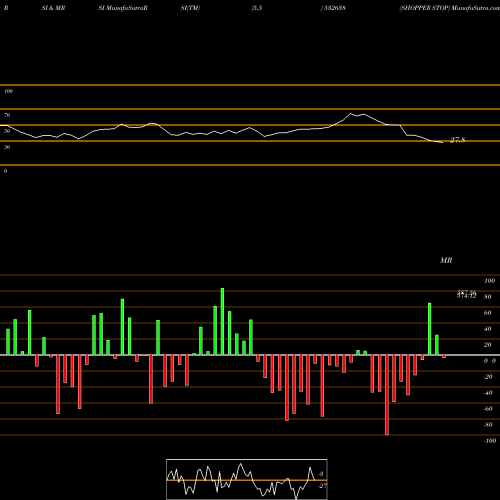Click the RSI value label 27.8
The image size is (500, 500).
(457, 140)
